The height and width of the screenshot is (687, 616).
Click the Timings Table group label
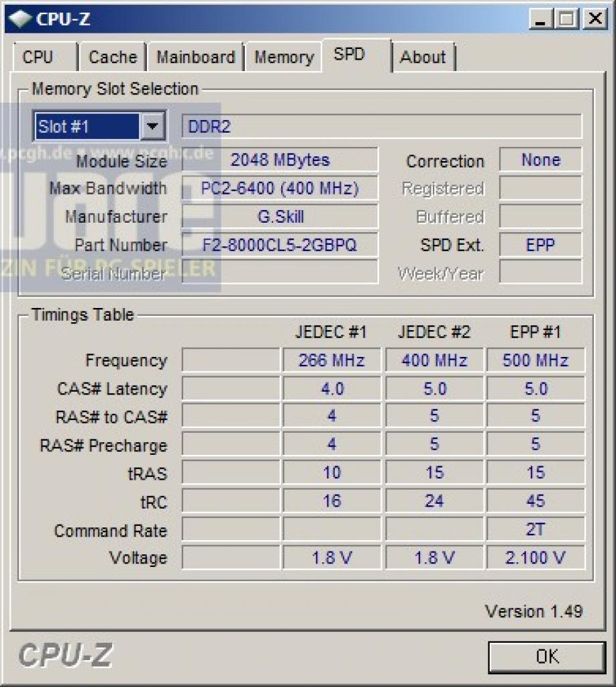(83, 315)
